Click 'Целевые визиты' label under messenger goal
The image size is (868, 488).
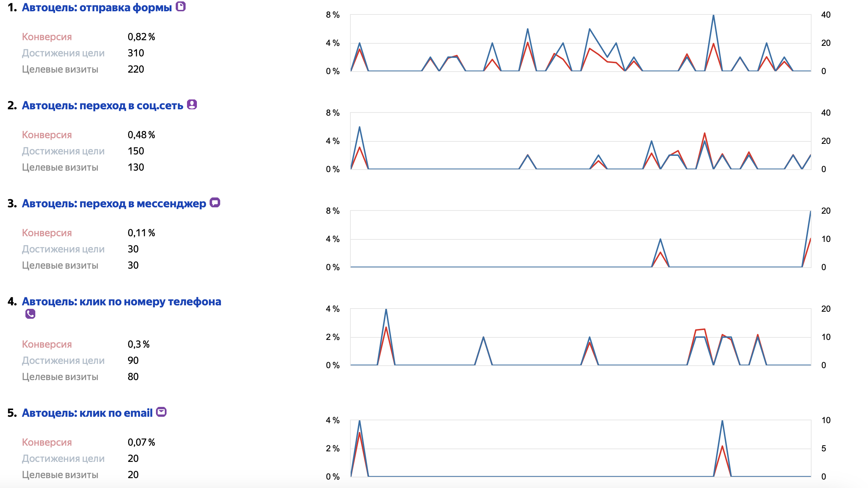point(60,266)
